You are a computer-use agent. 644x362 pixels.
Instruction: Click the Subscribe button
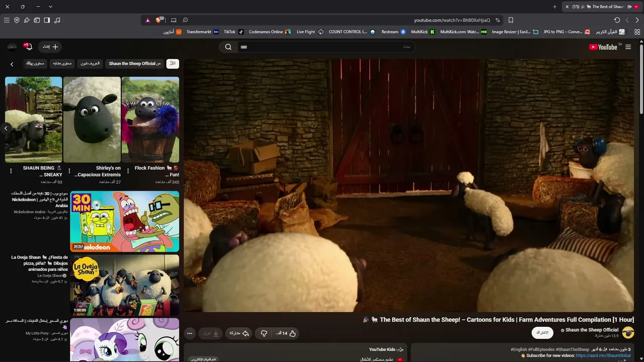click(542, 333)
